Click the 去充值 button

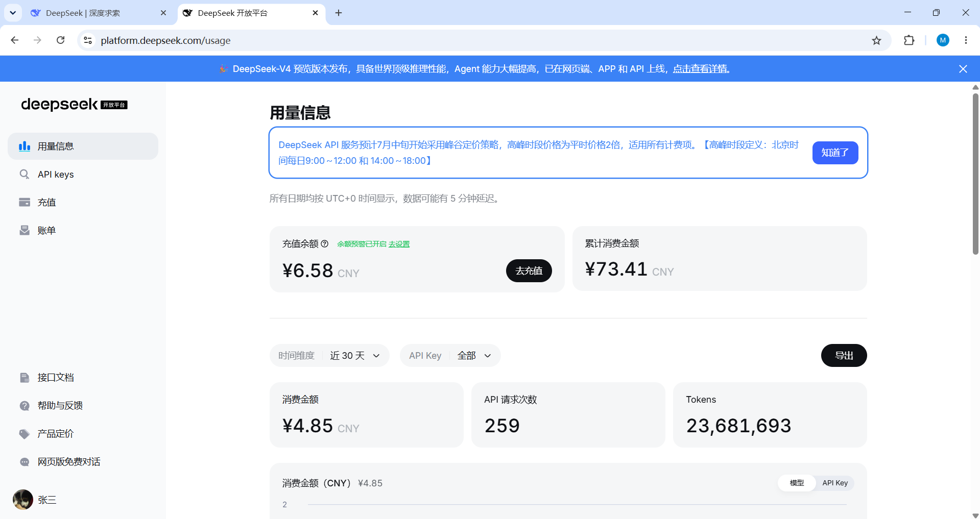(x=529, y=271)
